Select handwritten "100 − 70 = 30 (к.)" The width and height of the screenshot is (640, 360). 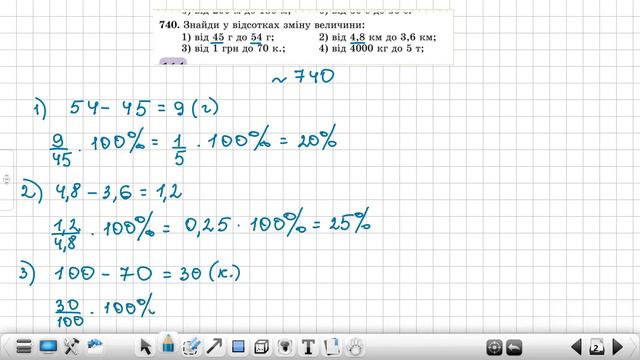click(147, 273)
